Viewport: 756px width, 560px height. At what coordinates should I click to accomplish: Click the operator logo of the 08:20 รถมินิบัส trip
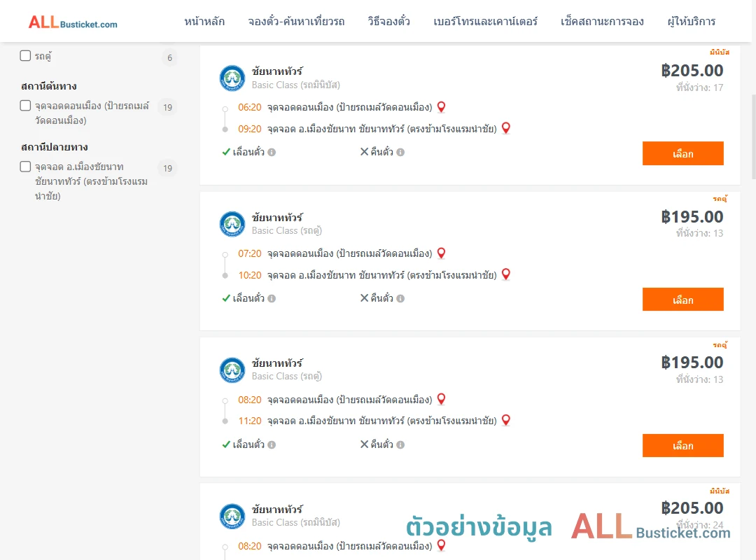click(x=232, y=517)
